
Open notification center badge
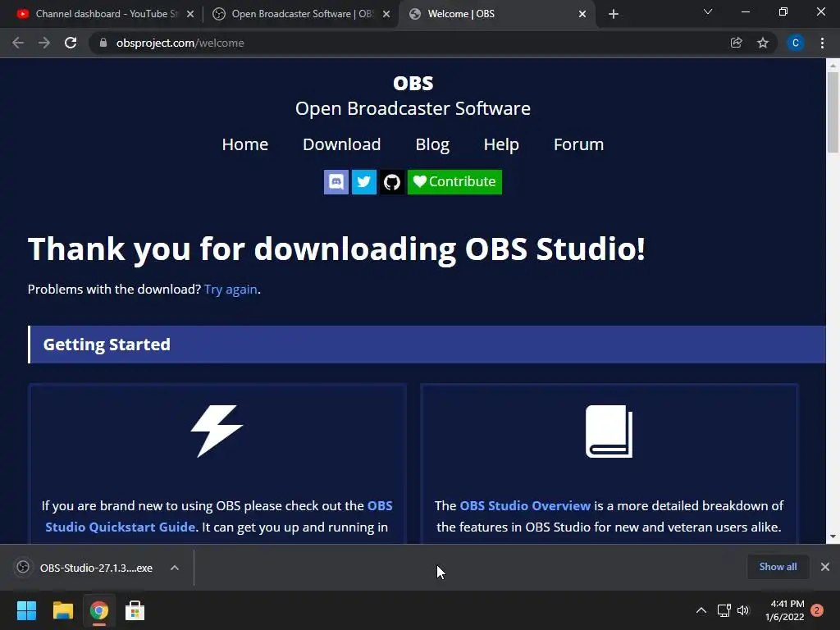pyautogui.click(x=817, y=610)
